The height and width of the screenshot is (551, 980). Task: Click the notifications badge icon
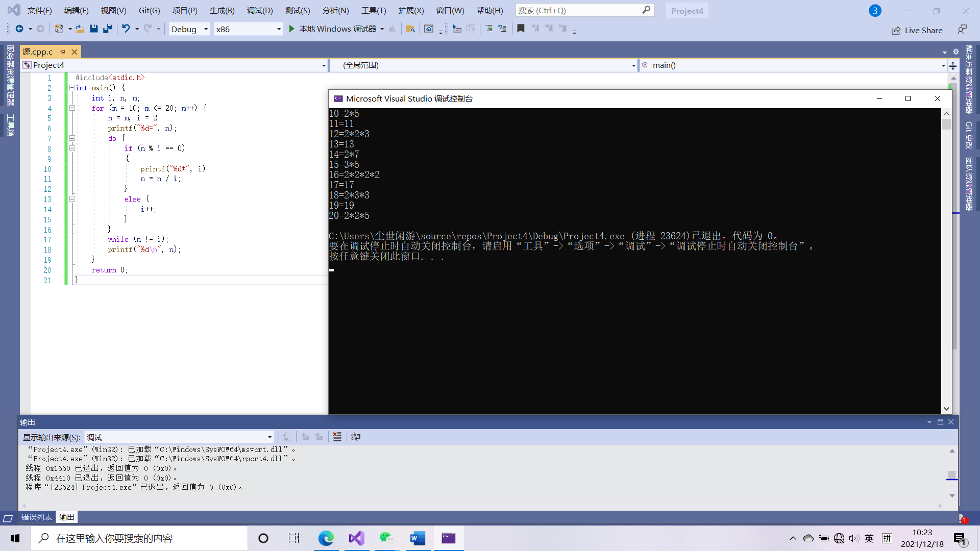click(x=875, y=11)
